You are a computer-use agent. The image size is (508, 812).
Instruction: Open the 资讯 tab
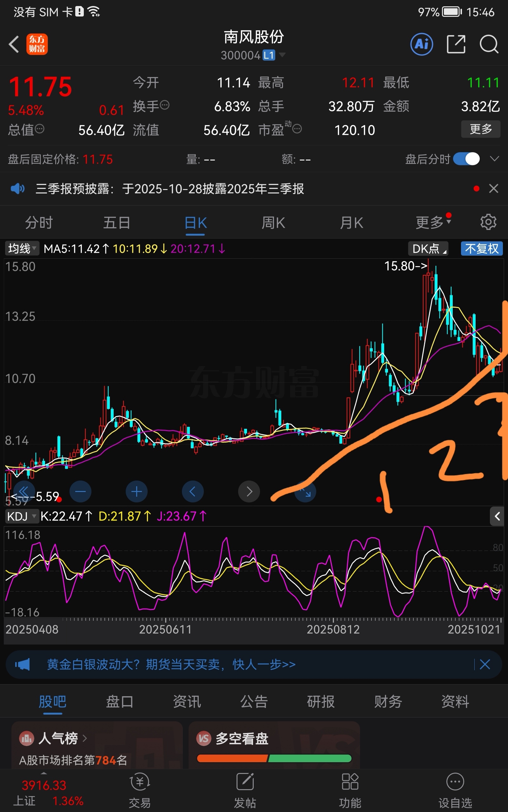click(x=187, y=702)
